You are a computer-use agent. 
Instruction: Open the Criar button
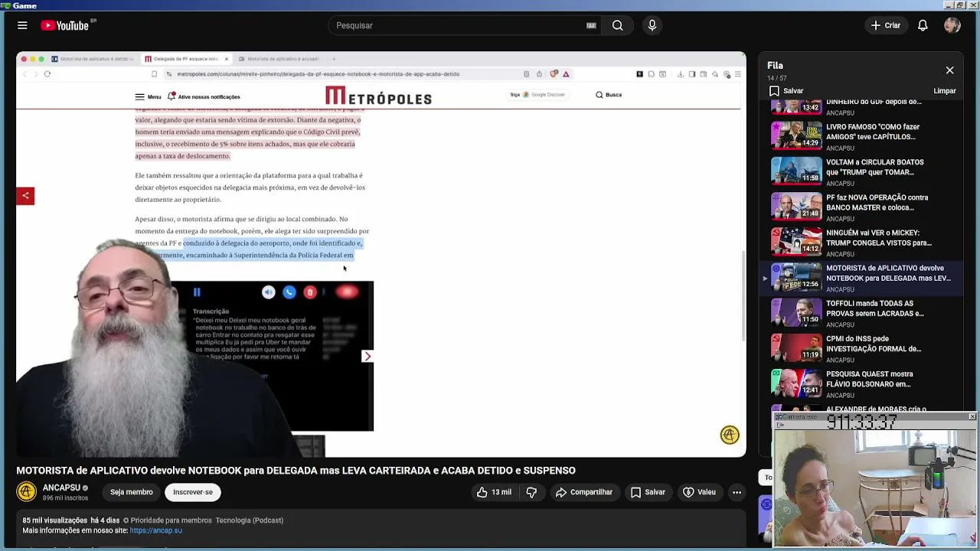click(x=886, y=25)
